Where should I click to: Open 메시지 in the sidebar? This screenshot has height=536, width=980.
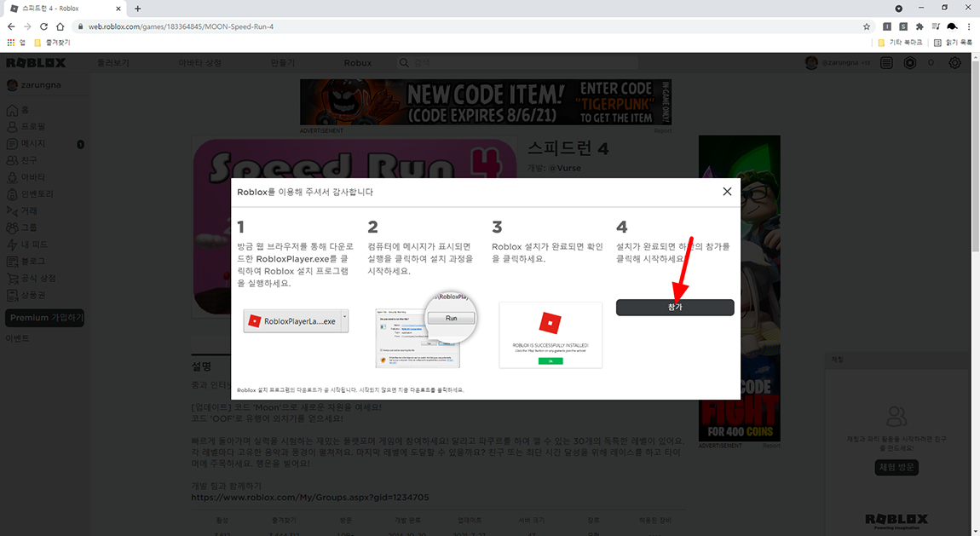[x=26, y=144]
